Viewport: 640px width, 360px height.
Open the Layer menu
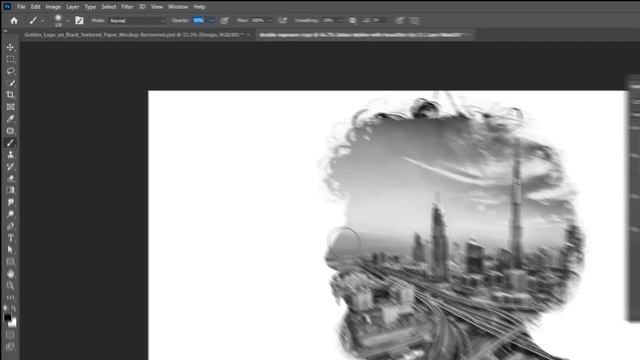point(73,7)
